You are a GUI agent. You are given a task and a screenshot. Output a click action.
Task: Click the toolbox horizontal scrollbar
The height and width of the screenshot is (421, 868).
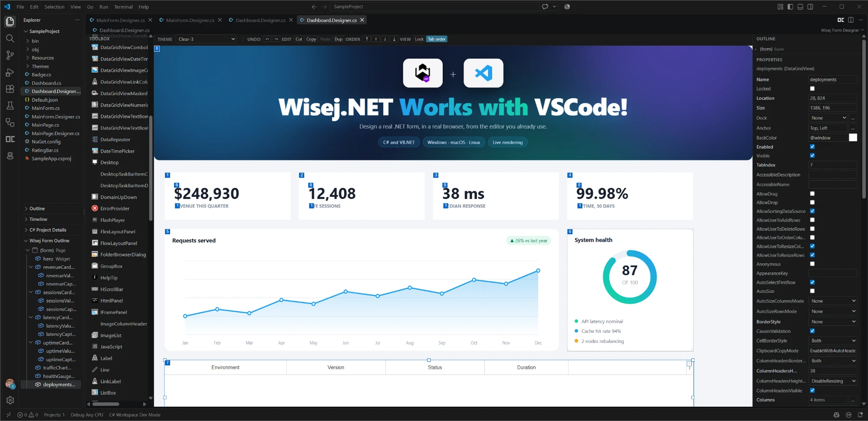(106, 404)
